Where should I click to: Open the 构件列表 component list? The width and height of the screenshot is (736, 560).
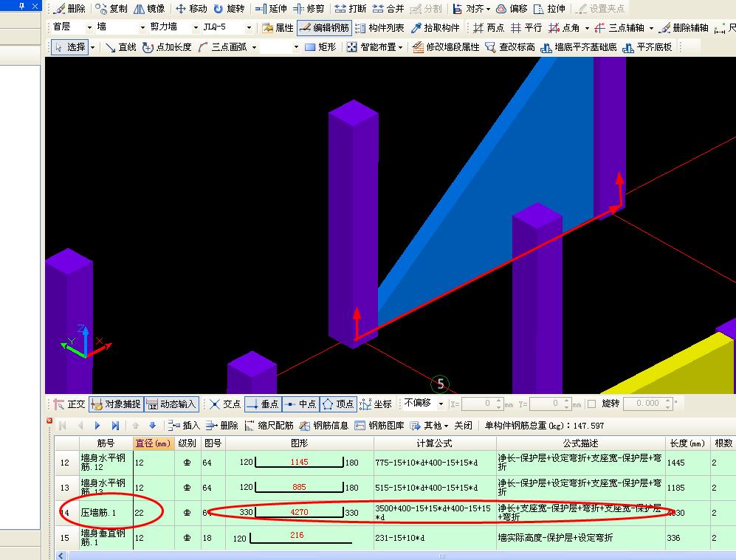tap(379, 28)
